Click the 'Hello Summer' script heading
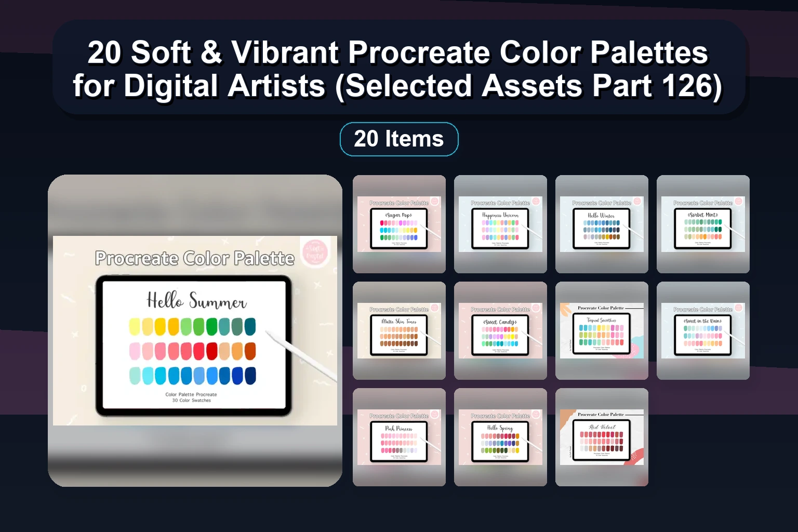This screenshot has height=532, width=798. 196,300
